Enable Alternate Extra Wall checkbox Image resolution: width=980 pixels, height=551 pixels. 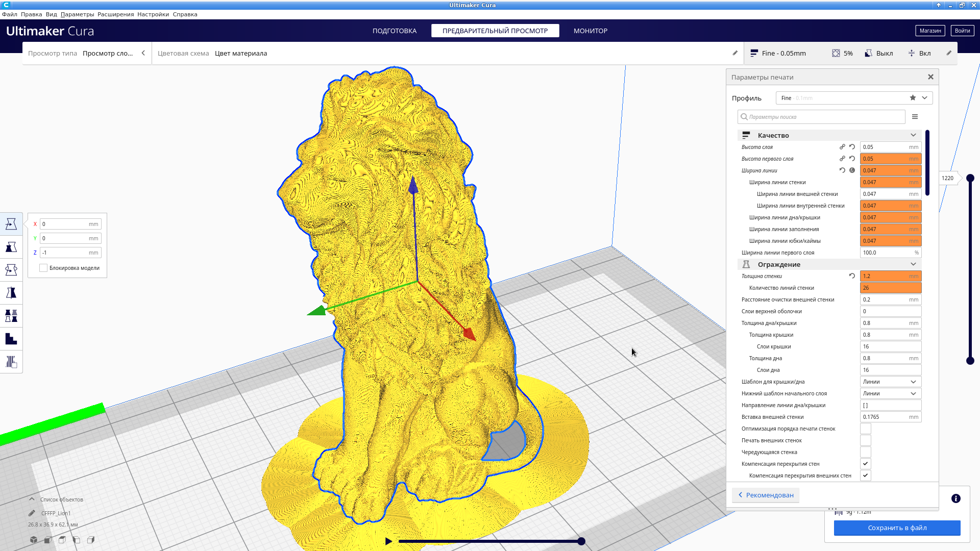865,452
